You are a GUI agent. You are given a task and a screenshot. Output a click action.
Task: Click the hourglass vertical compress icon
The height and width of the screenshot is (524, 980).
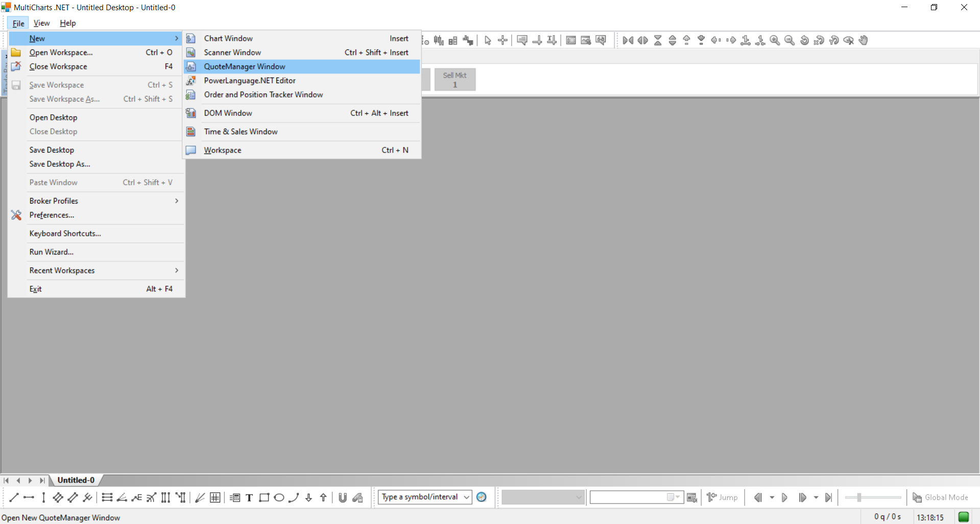click(658, 40)
